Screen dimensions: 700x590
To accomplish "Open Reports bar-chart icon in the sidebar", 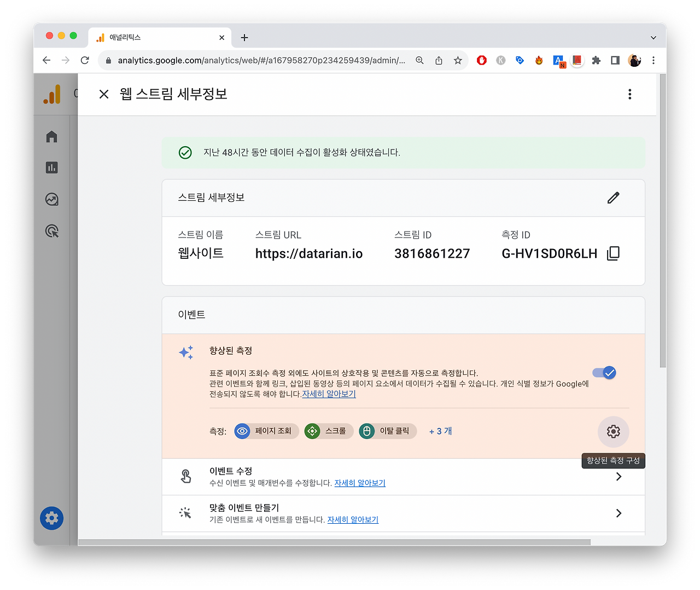I will pos(52,167).
